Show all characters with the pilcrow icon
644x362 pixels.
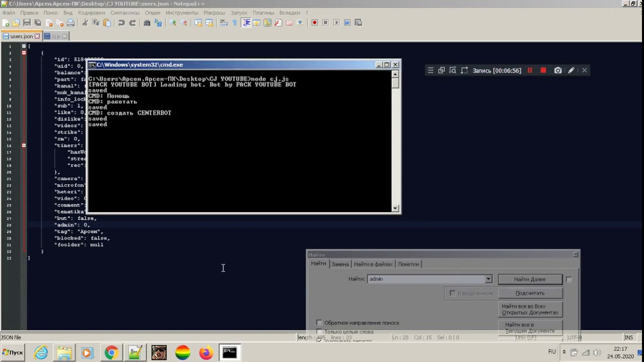click(x=234, y=23)
